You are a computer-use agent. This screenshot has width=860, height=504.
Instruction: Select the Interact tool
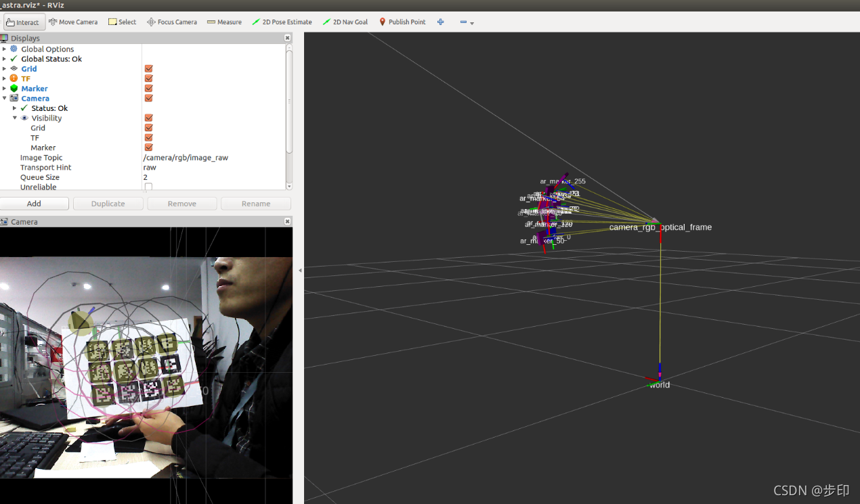tap(23, 22)
